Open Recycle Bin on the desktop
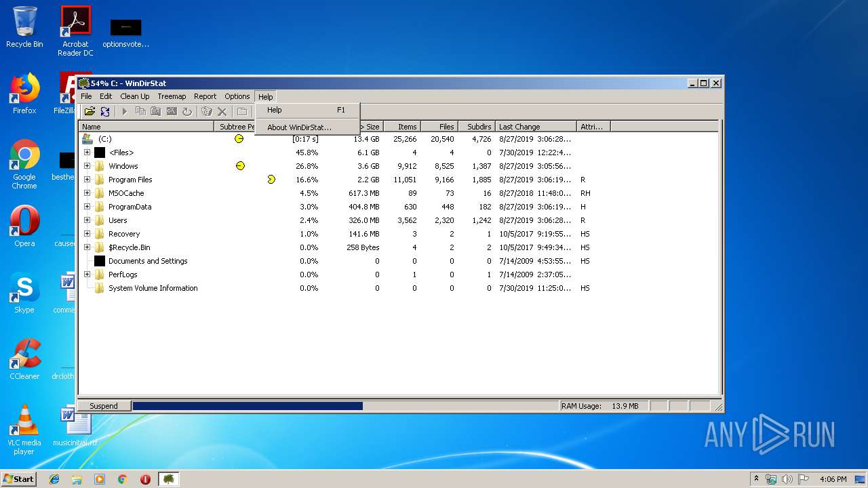The width and height of the screenshot is (868, 488). [24, 27]
